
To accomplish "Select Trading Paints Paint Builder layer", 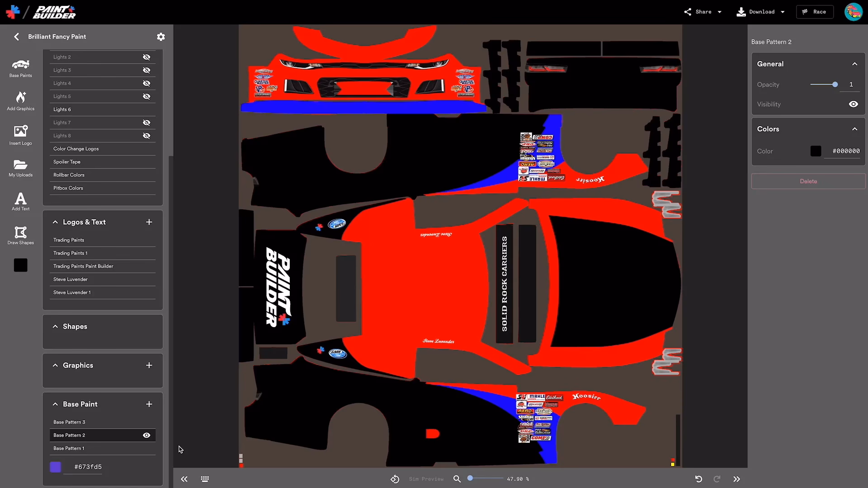I will point(103,266).
